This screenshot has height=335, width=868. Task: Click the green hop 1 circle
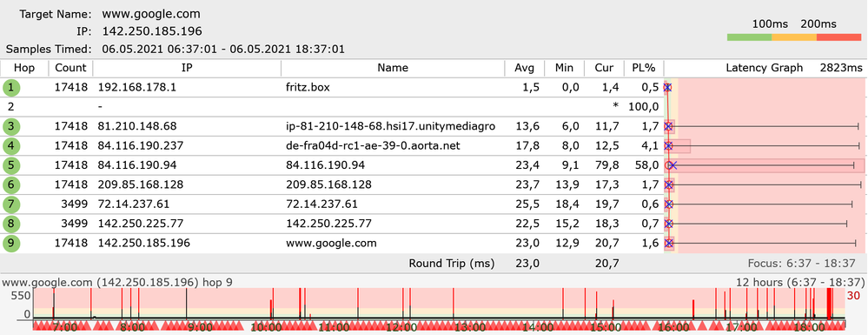tap(10, 88)
